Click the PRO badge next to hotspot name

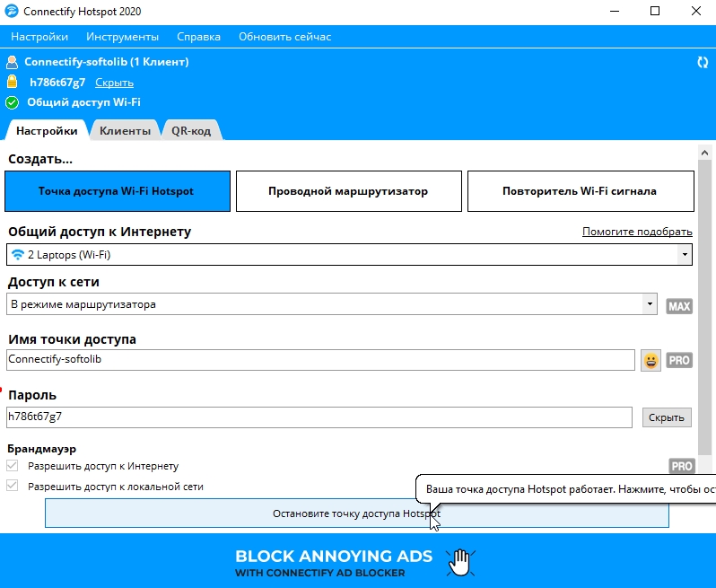coord(679,361)
